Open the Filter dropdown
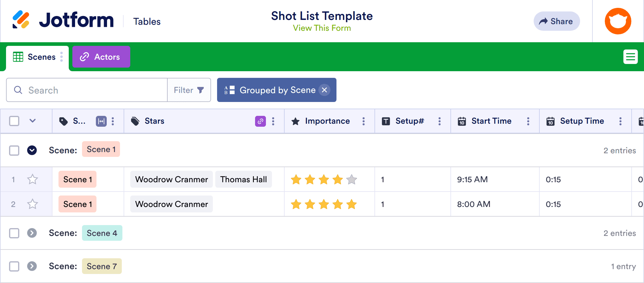This screenshot has height=283, width=644. 189,90
